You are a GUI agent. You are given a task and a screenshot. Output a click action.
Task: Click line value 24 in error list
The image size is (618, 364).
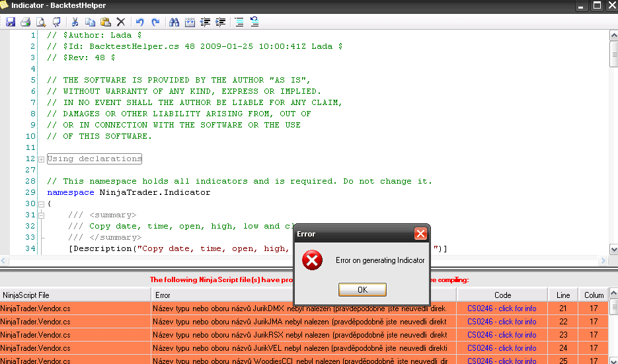point(563,348)
